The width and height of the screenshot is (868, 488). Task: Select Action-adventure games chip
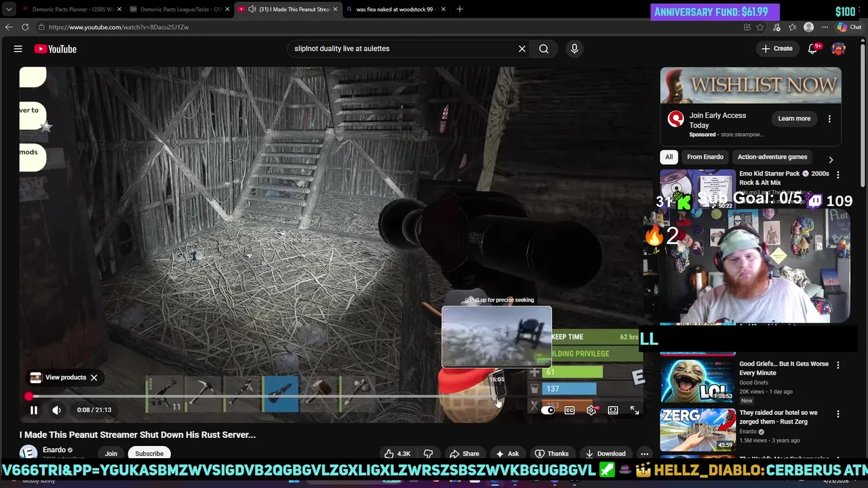(x=772, y=157)
